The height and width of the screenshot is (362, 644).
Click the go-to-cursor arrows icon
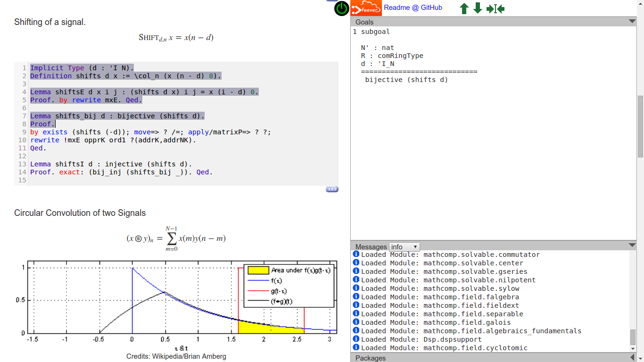(x=495, y=8)
